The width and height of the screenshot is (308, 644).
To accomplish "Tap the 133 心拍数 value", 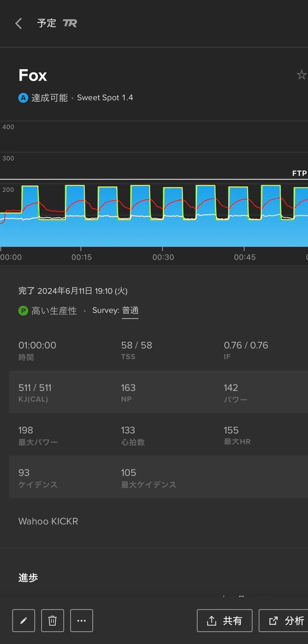I will (128, 430).
